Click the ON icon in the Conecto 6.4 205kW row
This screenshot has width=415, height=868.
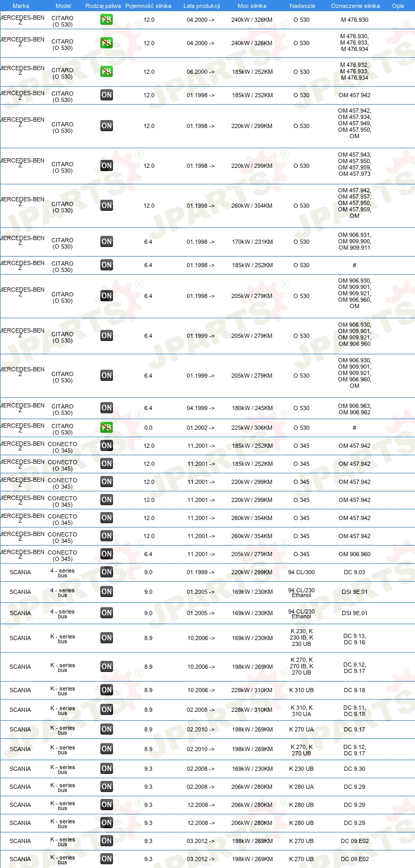[107, 554]
